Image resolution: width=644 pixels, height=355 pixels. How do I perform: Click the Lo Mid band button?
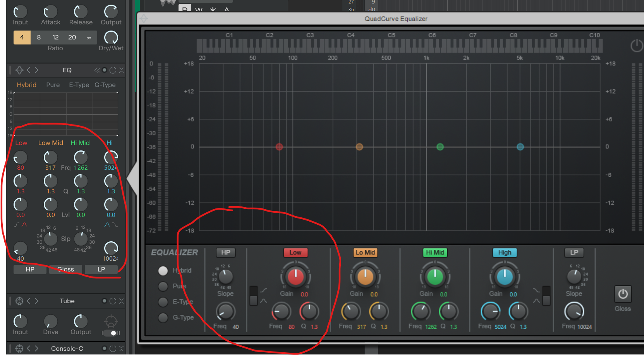365,253
